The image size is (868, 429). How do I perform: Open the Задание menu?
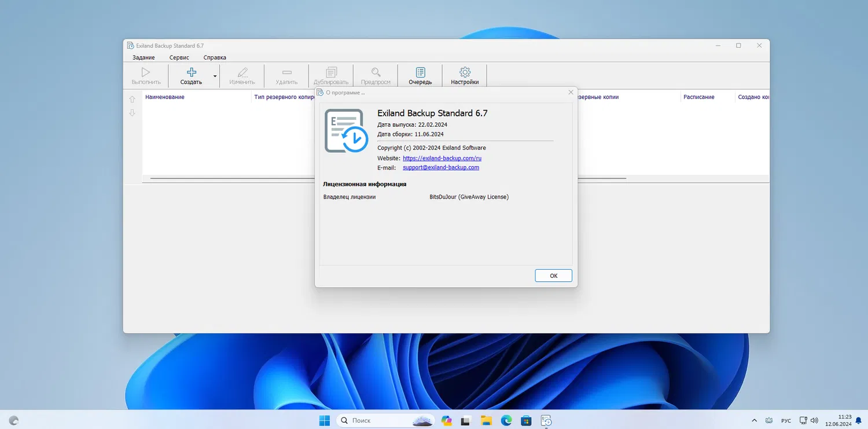tap(144, 57)
